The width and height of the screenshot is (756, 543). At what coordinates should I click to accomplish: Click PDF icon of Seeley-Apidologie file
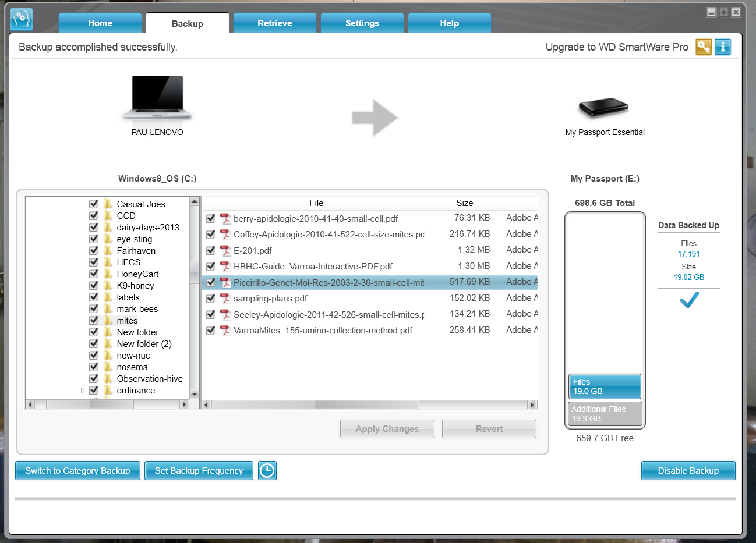pyautogui.click(x=225, y=314)
